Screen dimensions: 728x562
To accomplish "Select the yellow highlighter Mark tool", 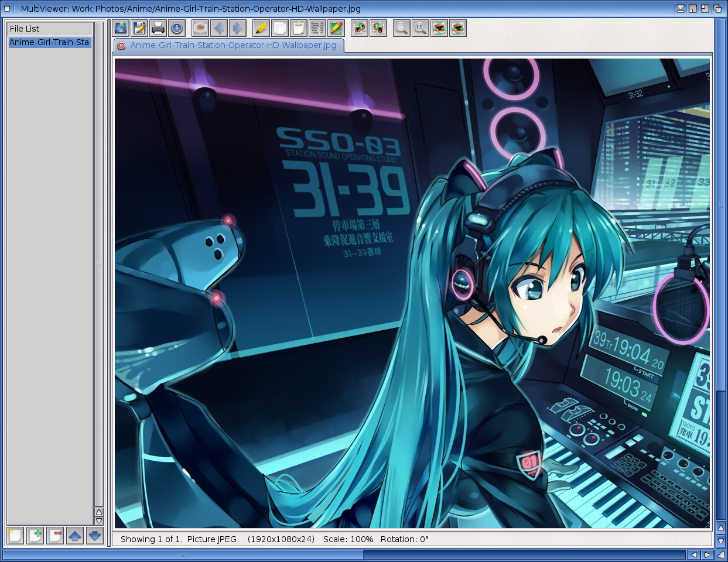I will [261, 28].
